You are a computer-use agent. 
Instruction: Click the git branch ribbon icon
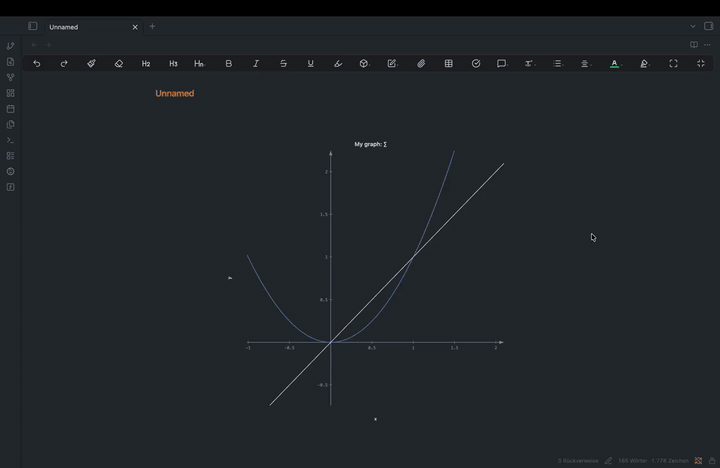pos(11,46)
